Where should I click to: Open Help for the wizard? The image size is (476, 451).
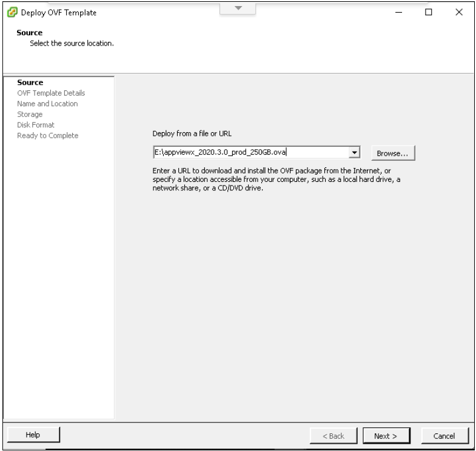(33, 435)
